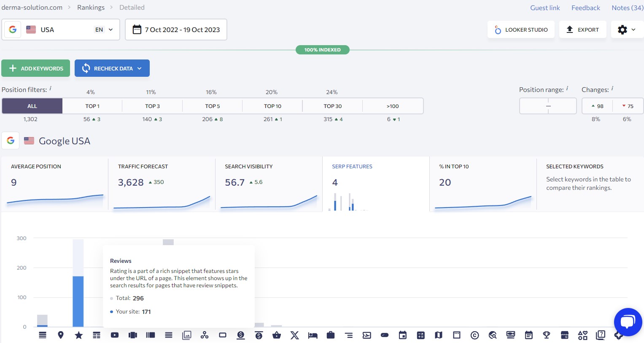Click the briefcase jobs SERP feature icon

(331, 335)
